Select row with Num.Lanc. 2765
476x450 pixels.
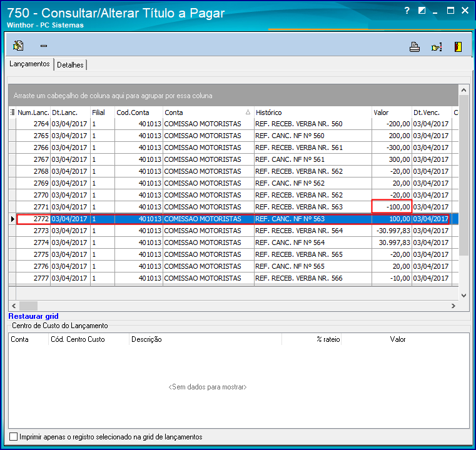coord(234,136)
